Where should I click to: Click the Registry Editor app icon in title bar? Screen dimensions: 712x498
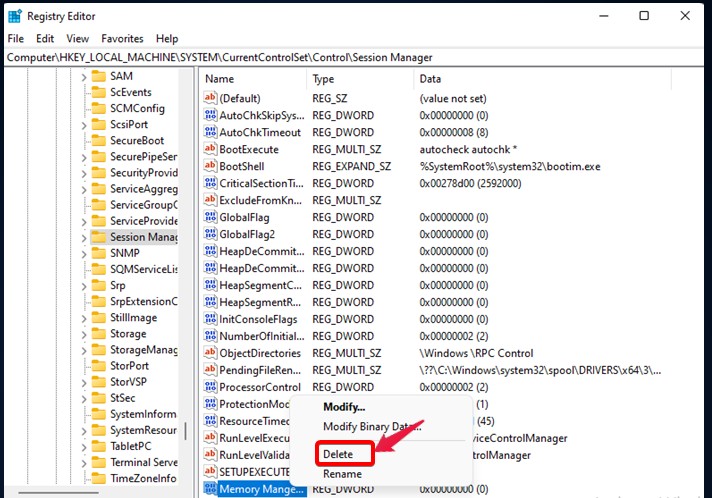14,16
